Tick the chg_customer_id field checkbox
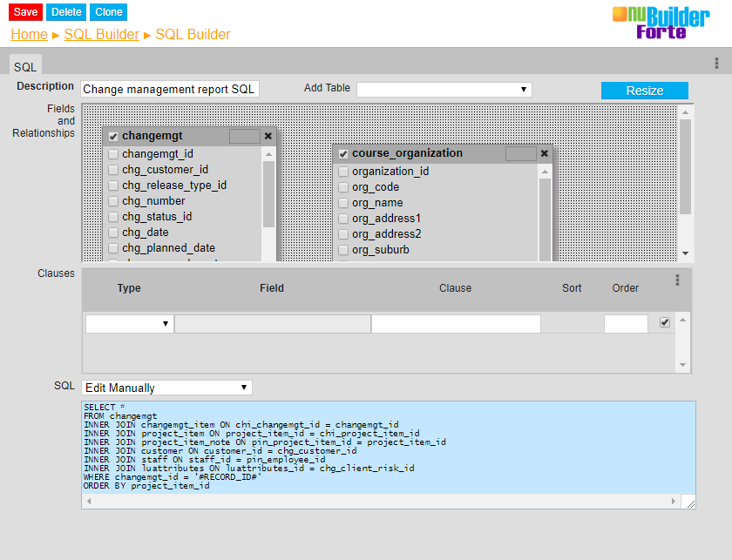This screenshot has height=560, width=732. [113, 170]
